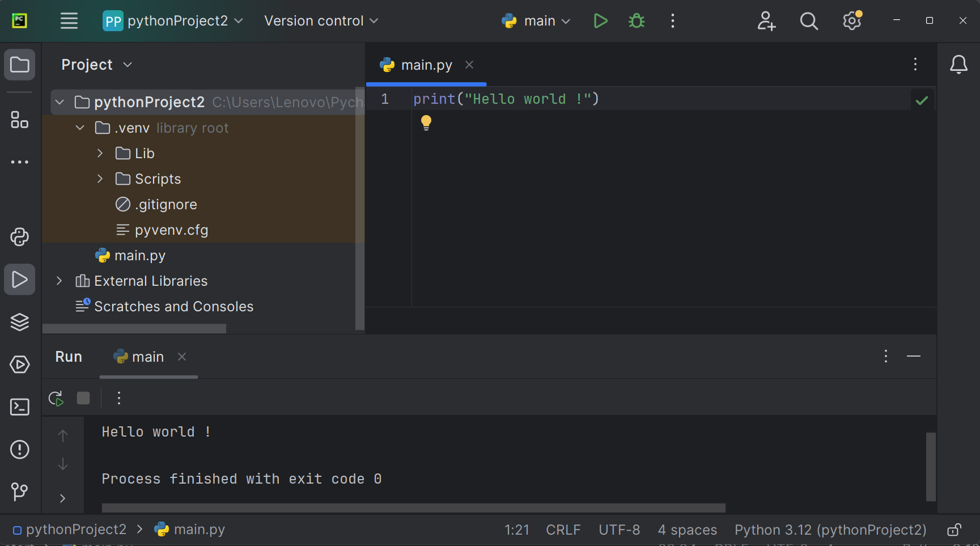Screen dimensions: 980x546
Task: Start the debugger with the bug icon
Action: coord(636,20)
